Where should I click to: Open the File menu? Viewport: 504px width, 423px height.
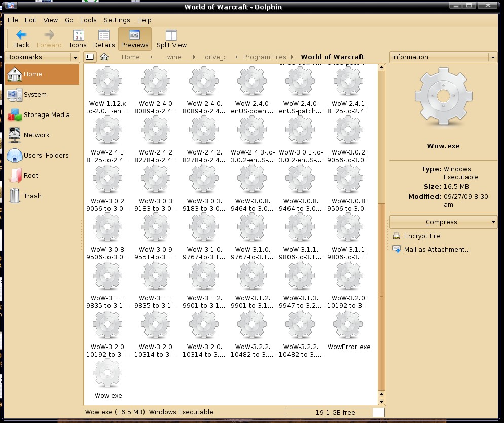[13, 20]
